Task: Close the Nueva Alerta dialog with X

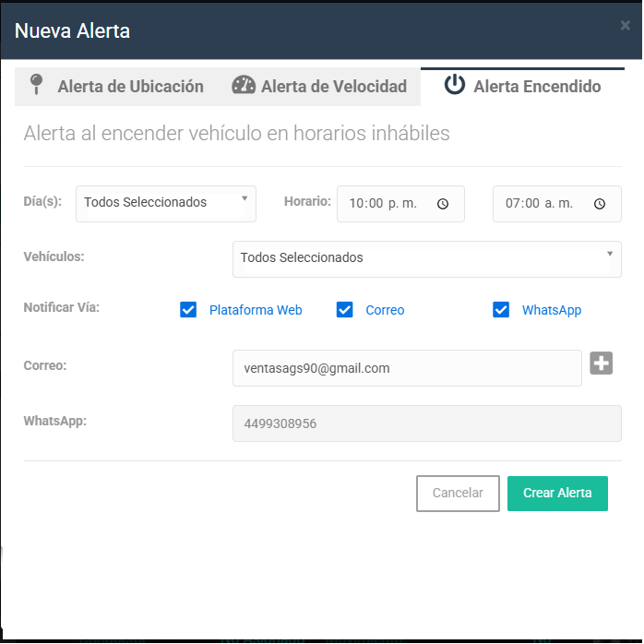Action: 625,26
